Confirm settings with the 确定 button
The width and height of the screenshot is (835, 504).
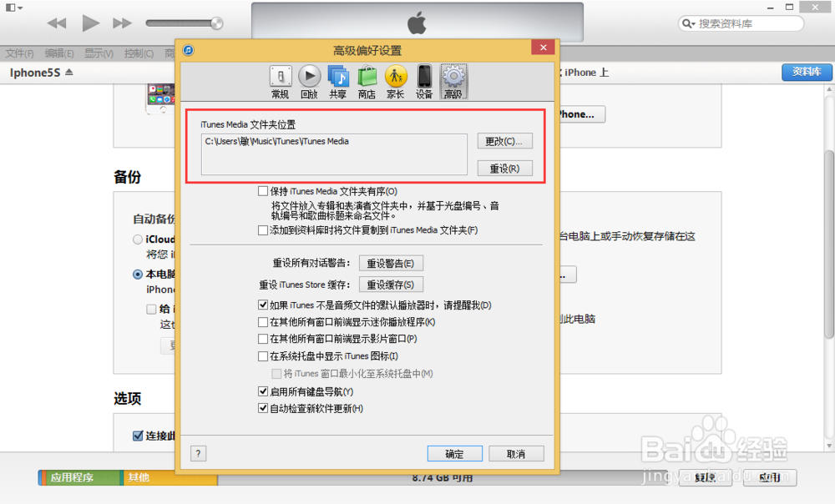[454, 453]
